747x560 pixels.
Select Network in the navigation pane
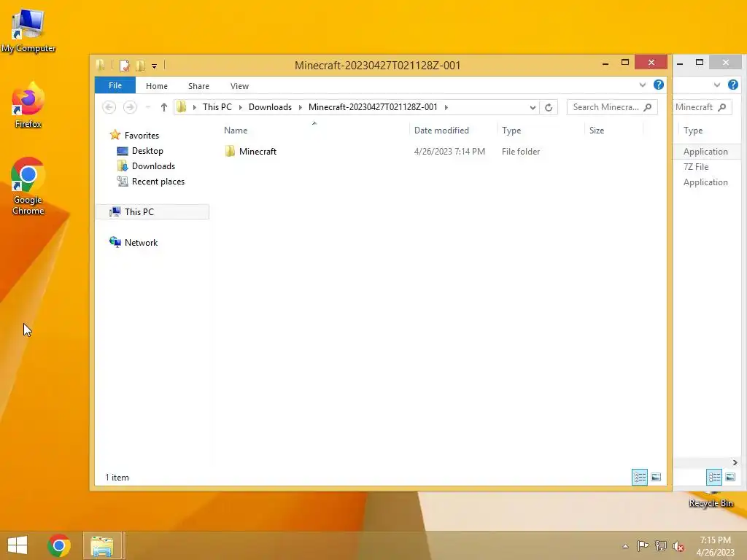(x=141, y=242)
